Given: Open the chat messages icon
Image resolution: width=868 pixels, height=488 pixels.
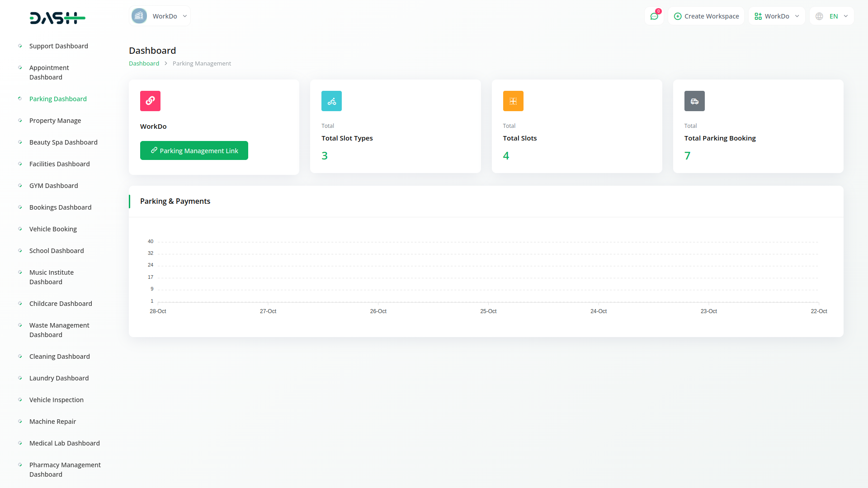Looking at the screenshot, I should click(654, 16).
